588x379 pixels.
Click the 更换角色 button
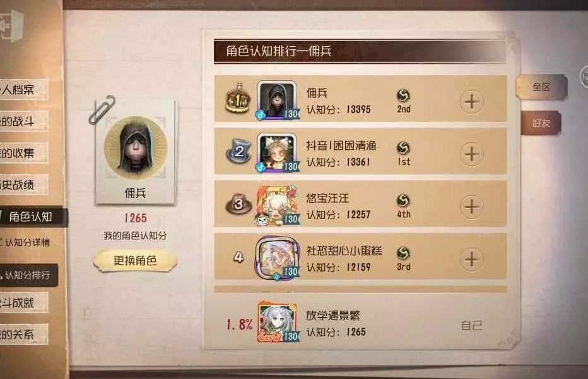tap(135, 261)
